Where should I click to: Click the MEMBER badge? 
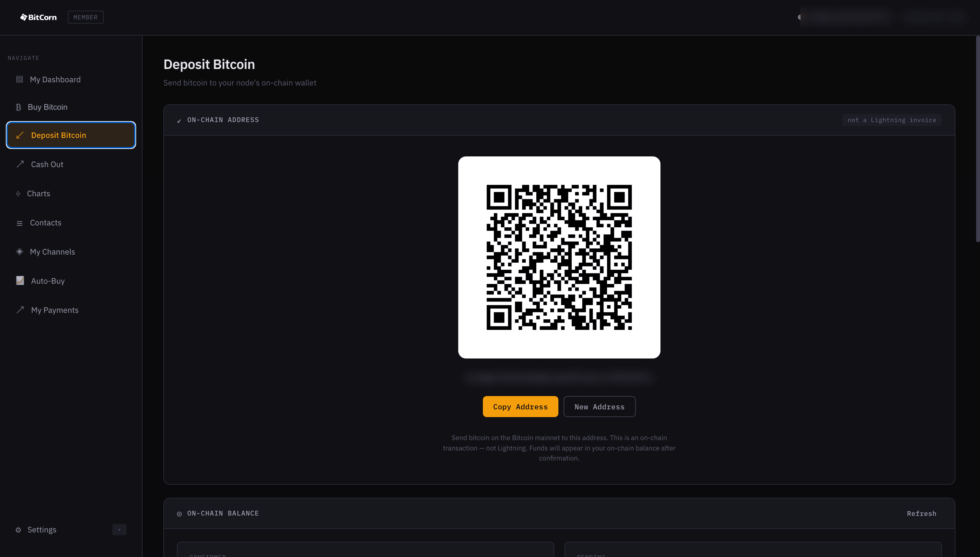pyautogui.click(x=85, y=17)
